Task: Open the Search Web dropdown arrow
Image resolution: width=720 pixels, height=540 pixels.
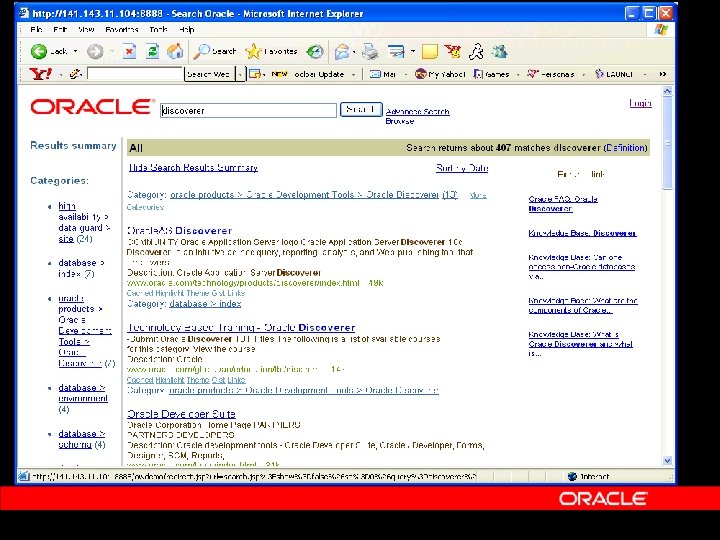Action: click(240, 74)
